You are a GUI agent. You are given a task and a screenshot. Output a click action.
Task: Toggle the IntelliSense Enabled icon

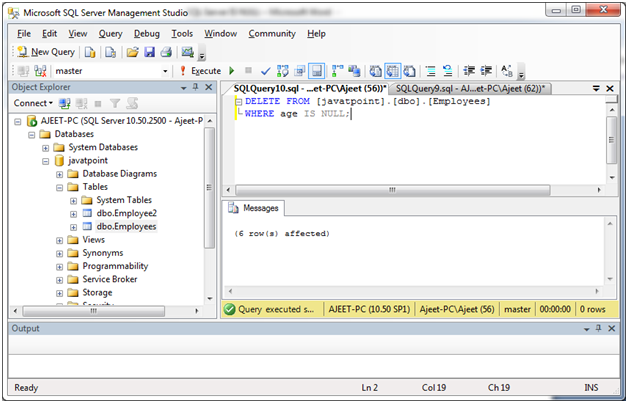click(x=316, y=71)
